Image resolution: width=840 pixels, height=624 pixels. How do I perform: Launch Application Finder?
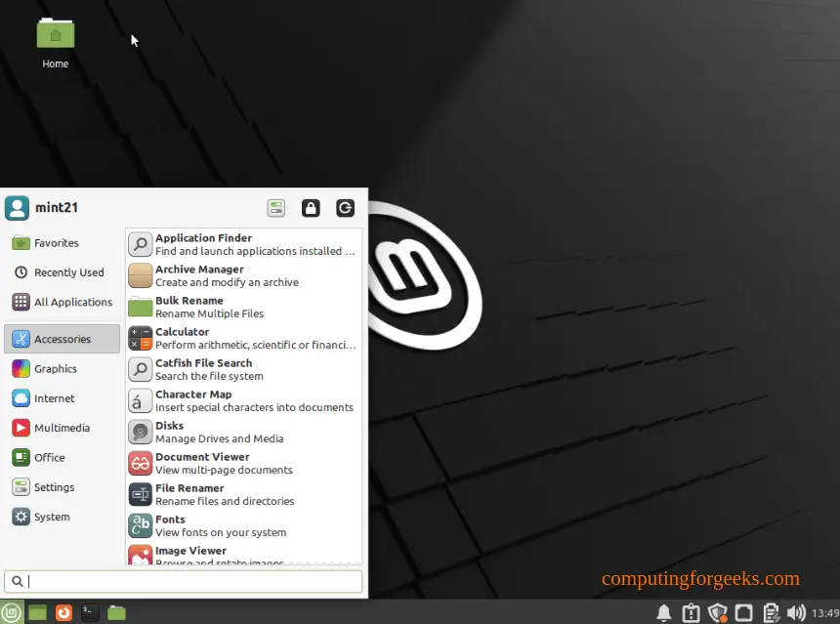244,244
